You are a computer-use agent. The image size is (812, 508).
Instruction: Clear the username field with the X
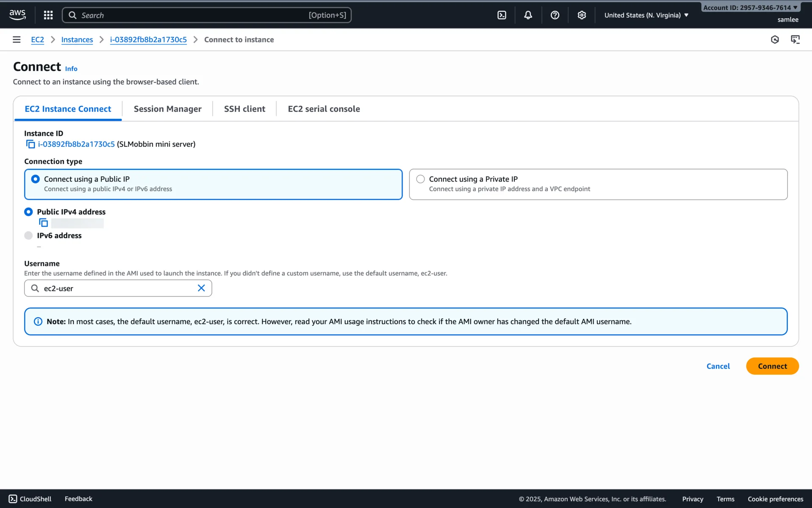click(201, 288)
